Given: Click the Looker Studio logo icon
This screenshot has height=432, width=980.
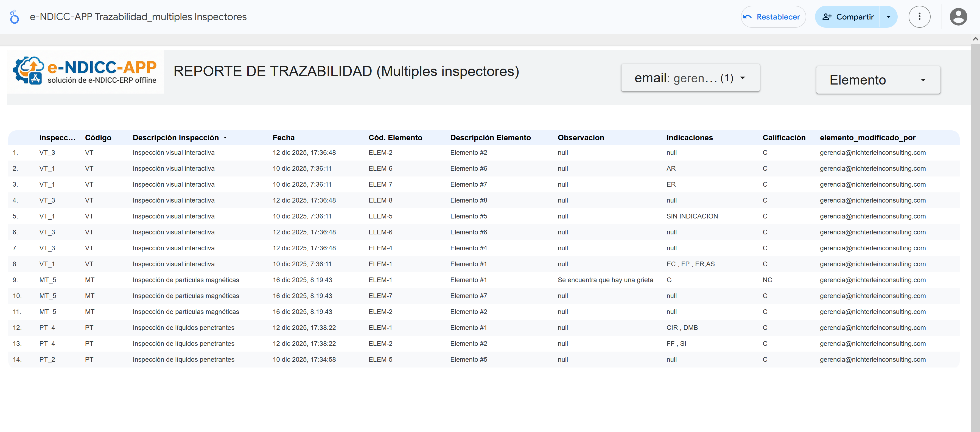Looking at the screenshot, I should point(15,17).
